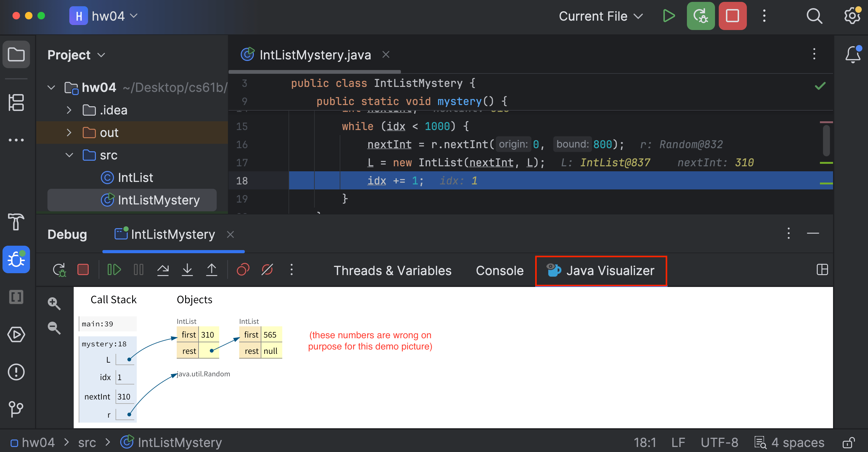The width and height of the screenshot is (868, 452).
Task: Open the Version Control icon in sidebar
Action: pyautogui.click(x=16, y=409)
